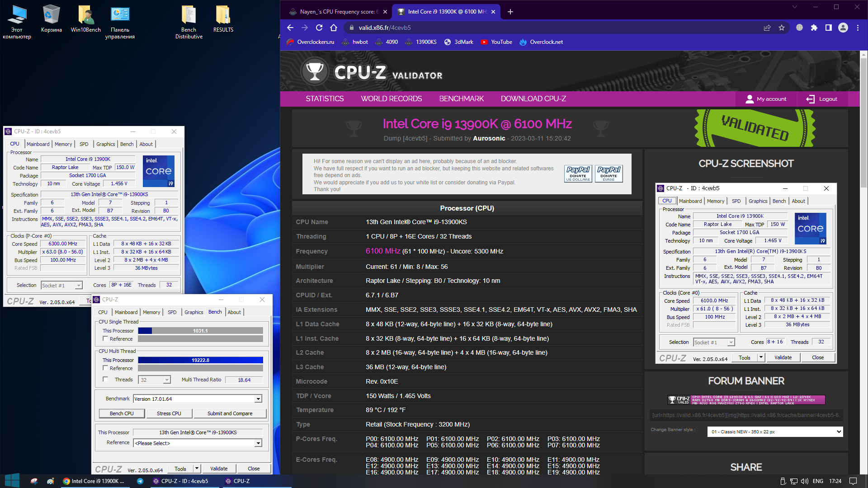Enable Reference checkbox under CPU Single Thread
Viewport: 868px width, 488px height.
click(105, 338)
